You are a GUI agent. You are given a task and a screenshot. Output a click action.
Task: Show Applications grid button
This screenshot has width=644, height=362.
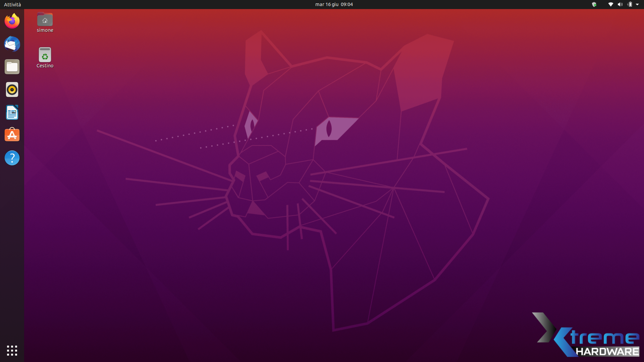12,350
